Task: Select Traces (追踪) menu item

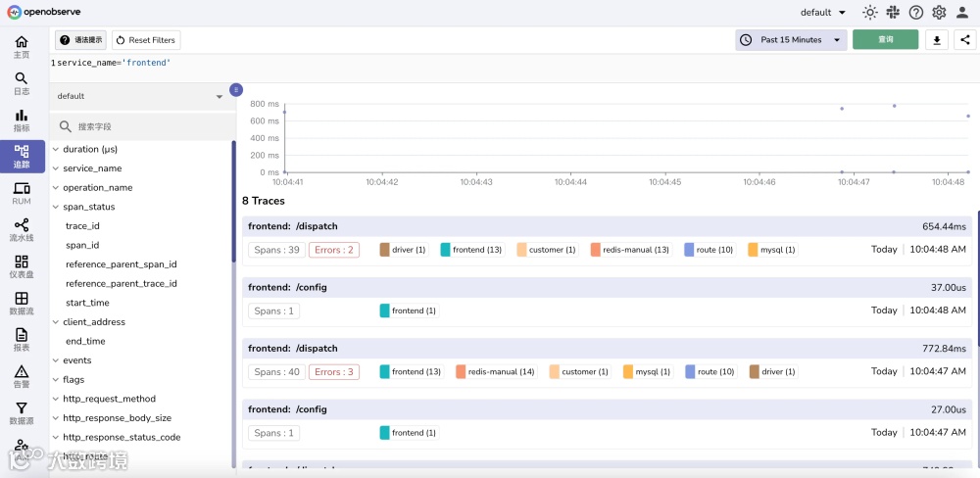Action: [x=23, y=157]
